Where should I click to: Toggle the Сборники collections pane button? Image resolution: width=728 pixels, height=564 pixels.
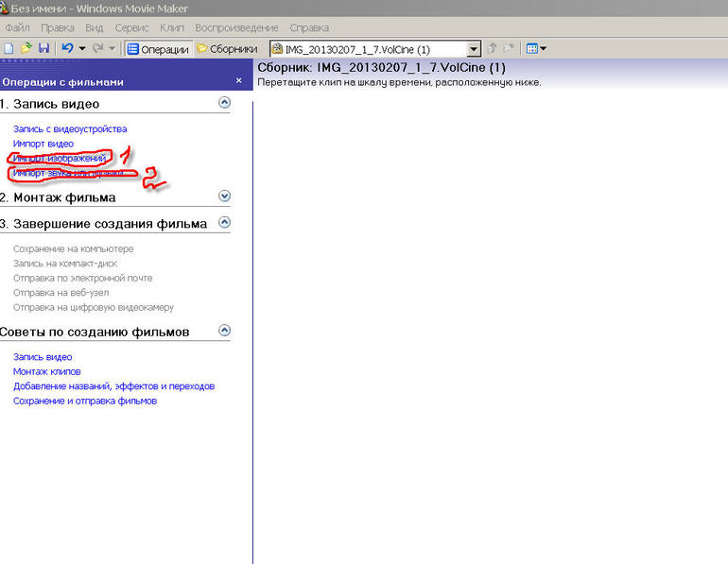tap(227, 49)
